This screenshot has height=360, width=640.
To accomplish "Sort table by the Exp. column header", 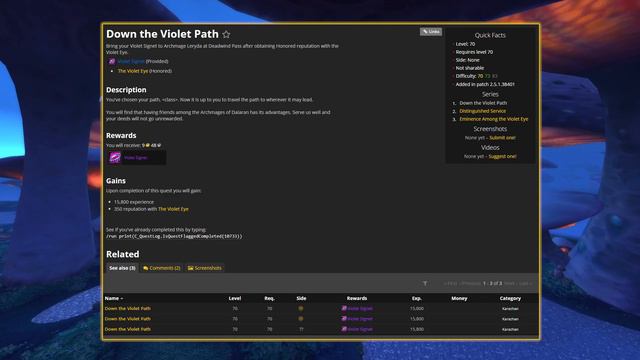I will coord(417,298).
